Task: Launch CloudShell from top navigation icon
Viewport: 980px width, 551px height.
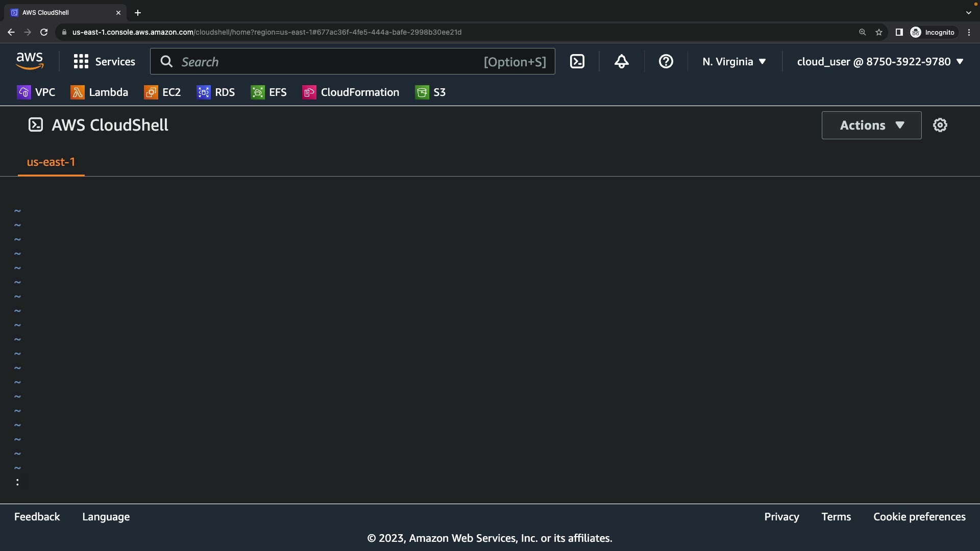Action: click(577, 62)
